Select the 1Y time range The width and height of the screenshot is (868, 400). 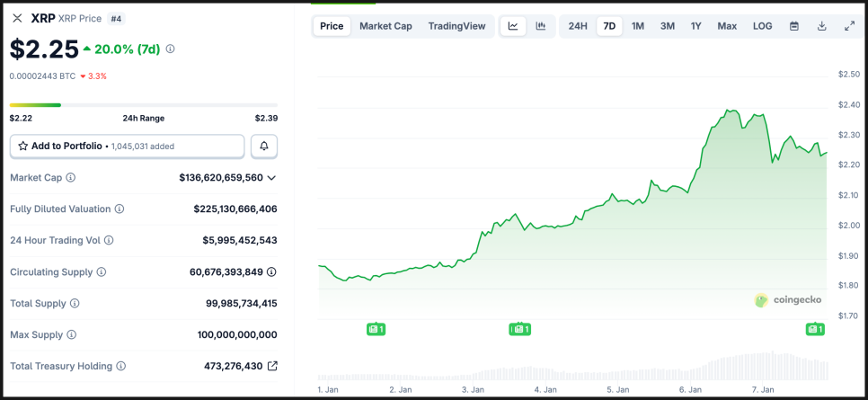696,26
